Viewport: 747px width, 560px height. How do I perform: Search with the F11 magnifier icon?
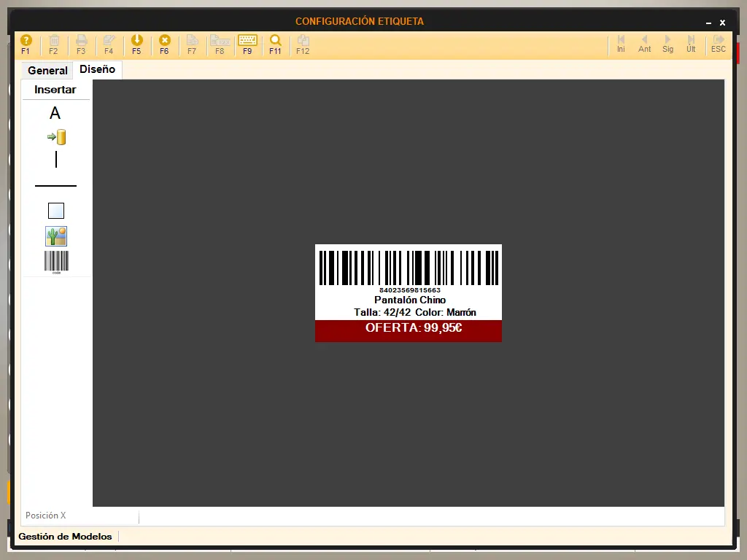coord(275,44)
